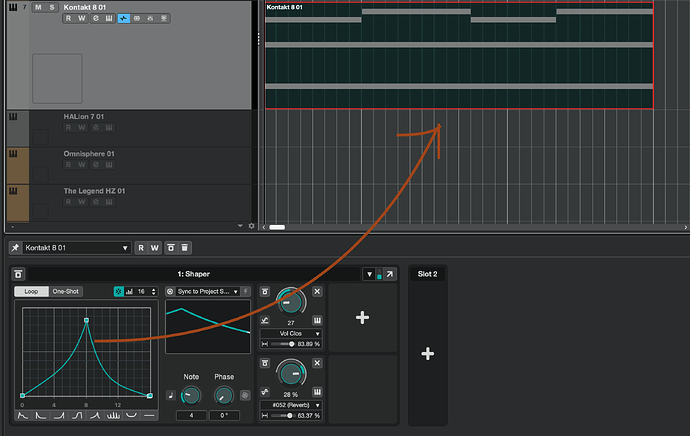Toggle Write in the modulator panel header

tap(154, 248)
